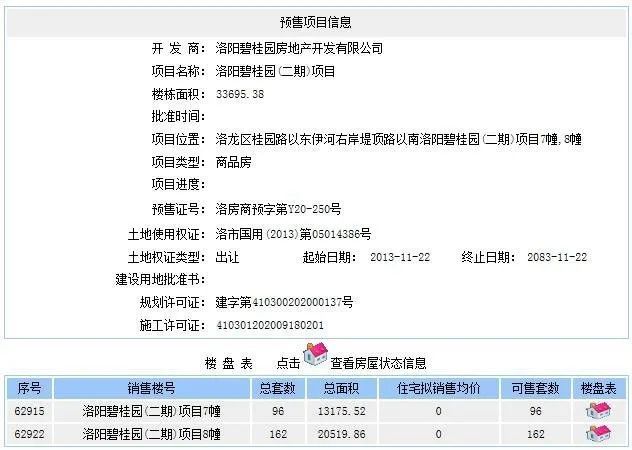Click area value 13175.52
The height and width of the screenshot is (450, 632).
[x=341, y=411]
